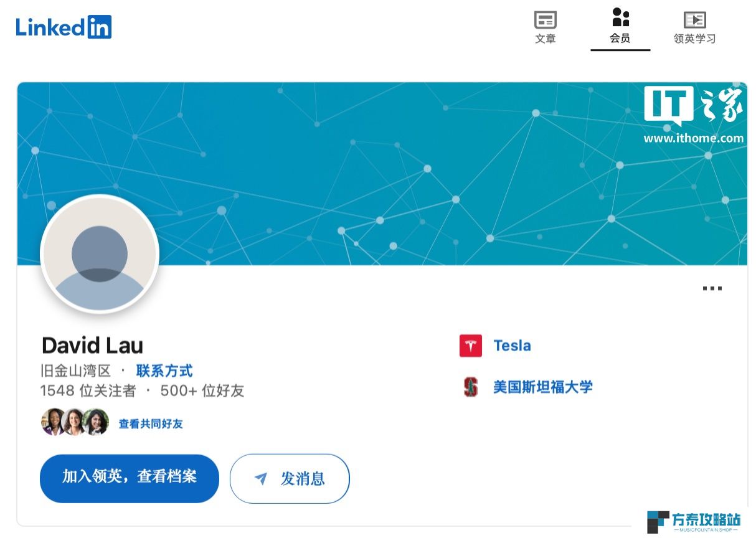Open the 联系方式 contact info link

pos(164,371)
